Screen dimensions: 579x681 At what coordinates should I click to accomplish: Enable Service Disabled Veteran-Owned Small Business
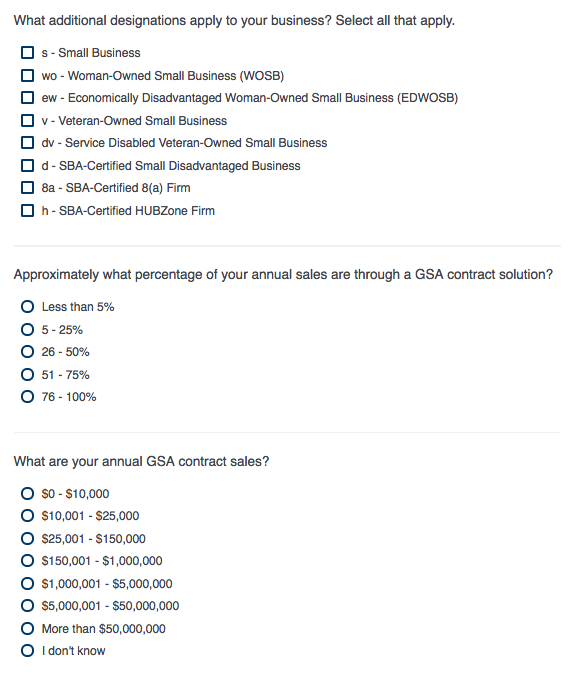[27, 142]
